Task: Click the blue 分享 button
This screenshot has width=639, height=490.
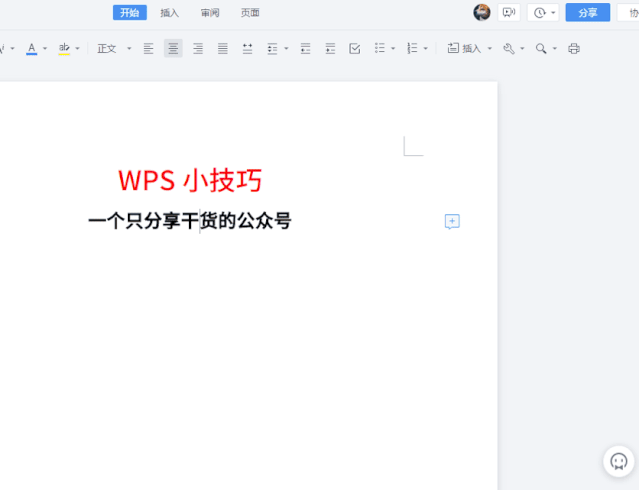Action: point(588,13)
